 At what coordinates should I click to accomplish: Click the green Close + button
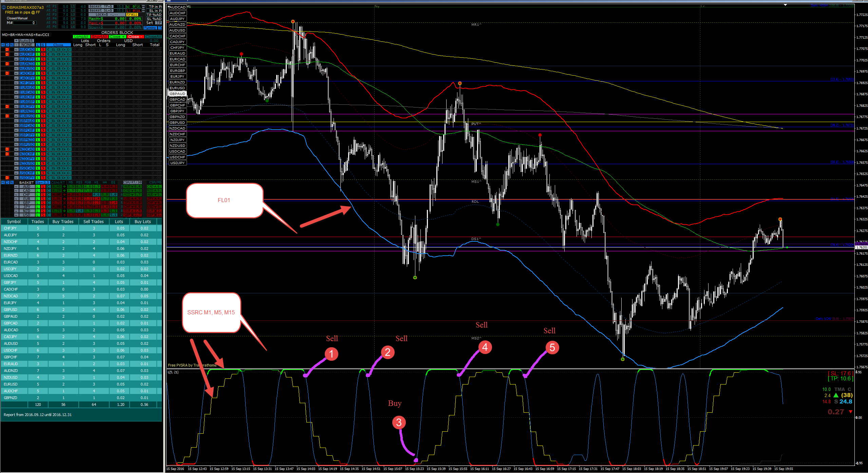pyautogui.click(x=117, y=37)
